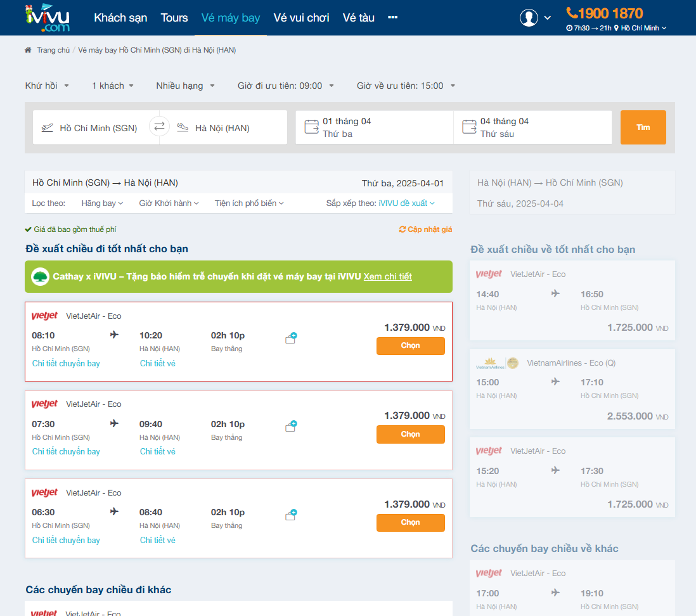Open Chi tiết chuyến bay for 06:30 flight
696x616 pixels.
point(66,540)
